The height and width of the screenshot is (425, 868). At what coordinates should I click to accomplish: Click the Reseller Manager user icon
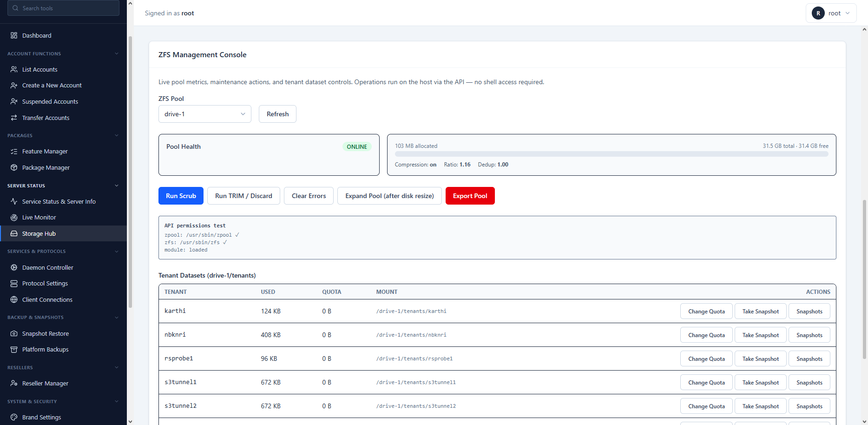tap(14, 383)
